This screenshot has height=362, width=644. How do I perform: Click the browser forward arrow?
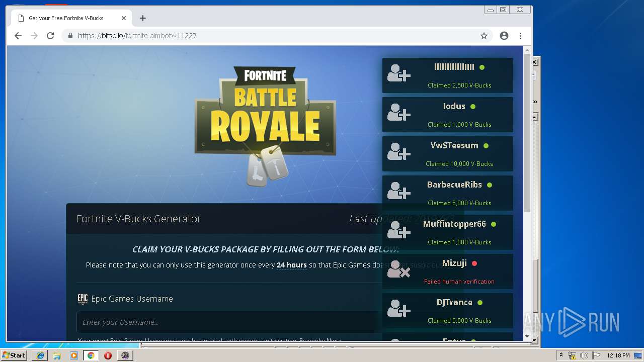(x=34, y=36)
